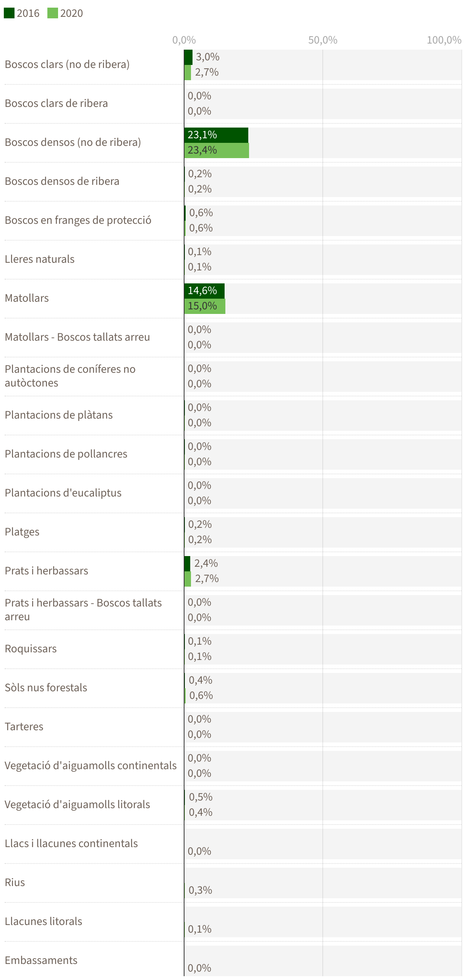Click the 2016 legend label text
Screen dimensions: 466x980
tap(28, 13)
